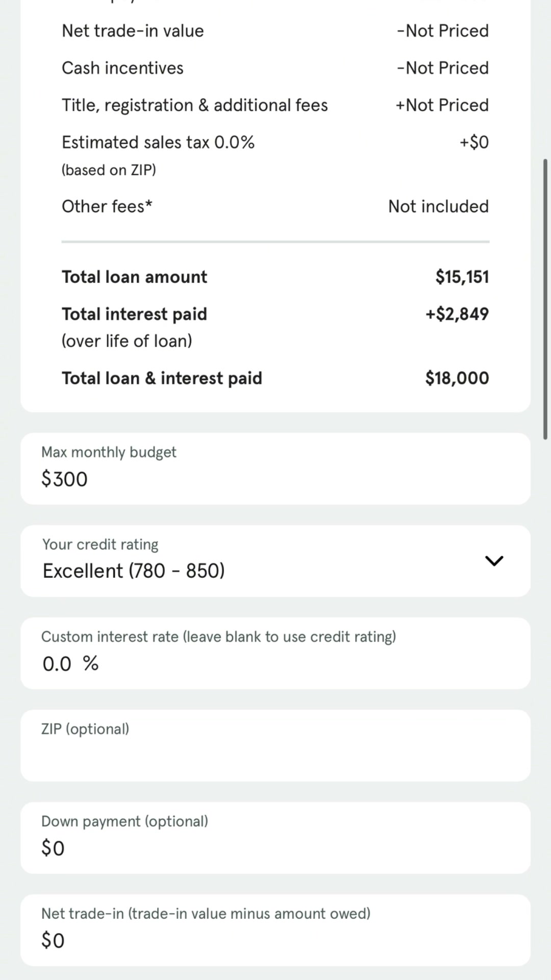Edit Net trade-in amount field
Screen dimensions: 551x980
tap(275, 930)
